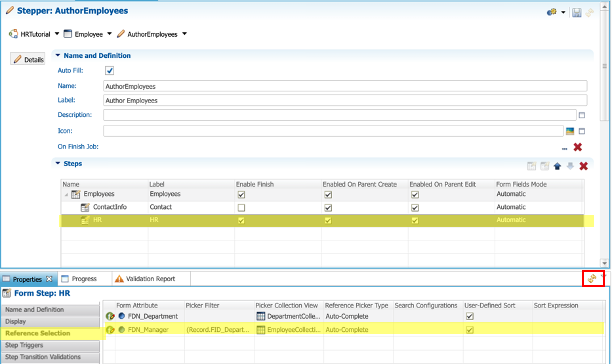Image resolution: width=612 pixels, height=364 pixels.
Task: Click the Name input field
Action: click(x=345, y=86)
